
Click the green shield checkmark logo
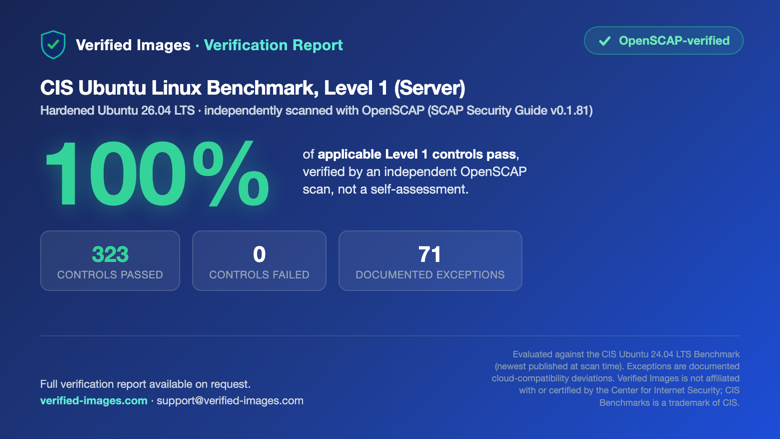point(53,45)
